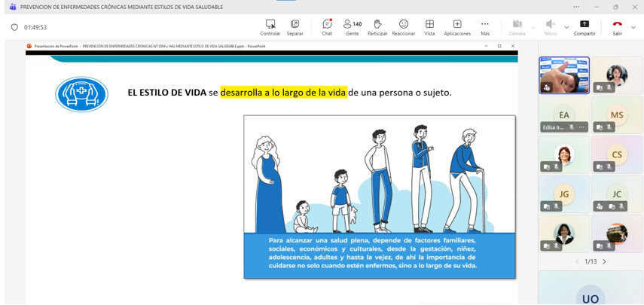Click the blue healthcare hands icon on slide

pos(82,94)
